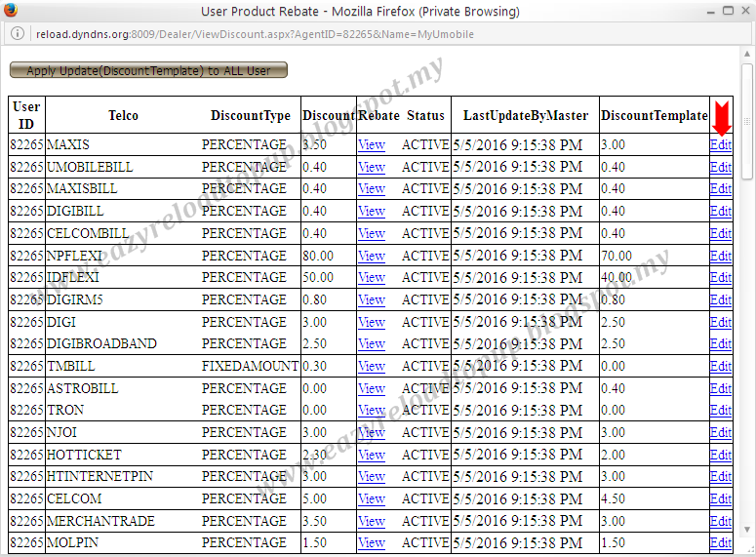Screen dimensions: 756x557
Task: Click Apply Update(DiscountTemplate) to ALL User button
Action: [148, 70]
